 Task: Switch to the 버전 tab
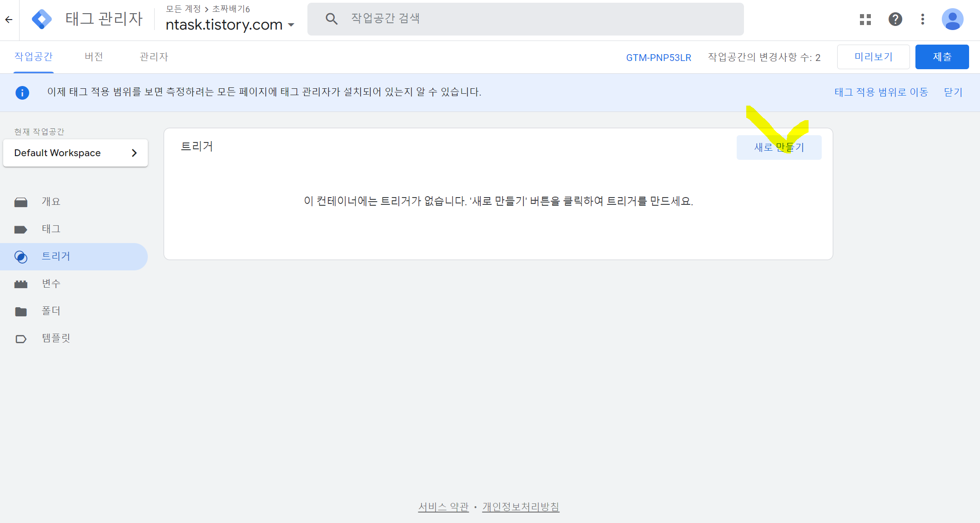click(94, 57)
